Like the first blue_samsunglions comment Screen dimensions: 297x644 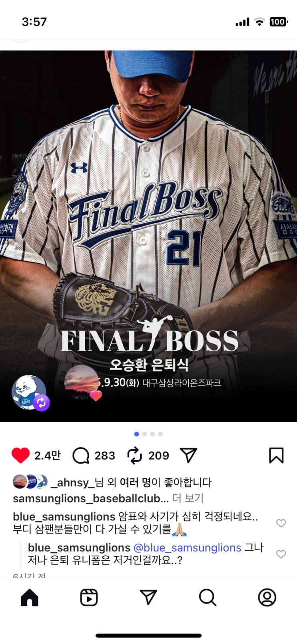(281, 523)
